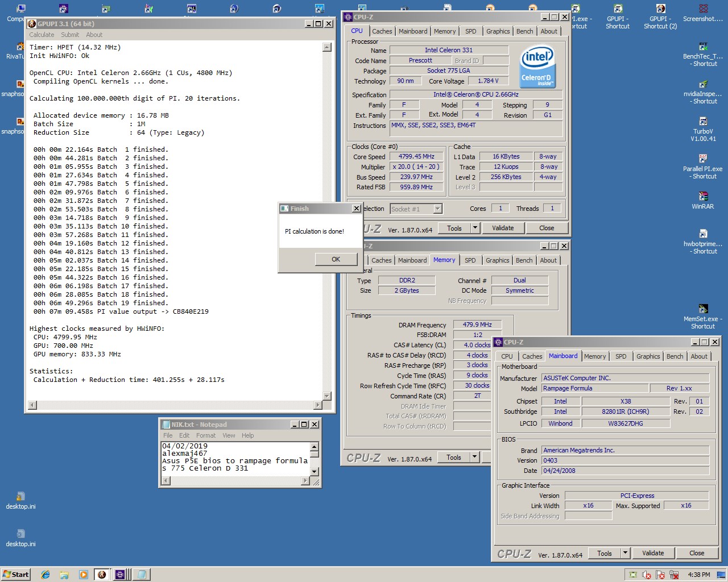728x582 pixels.
Task: Open the RivaTuner desktop icon
Action: [x=14, y=51]
